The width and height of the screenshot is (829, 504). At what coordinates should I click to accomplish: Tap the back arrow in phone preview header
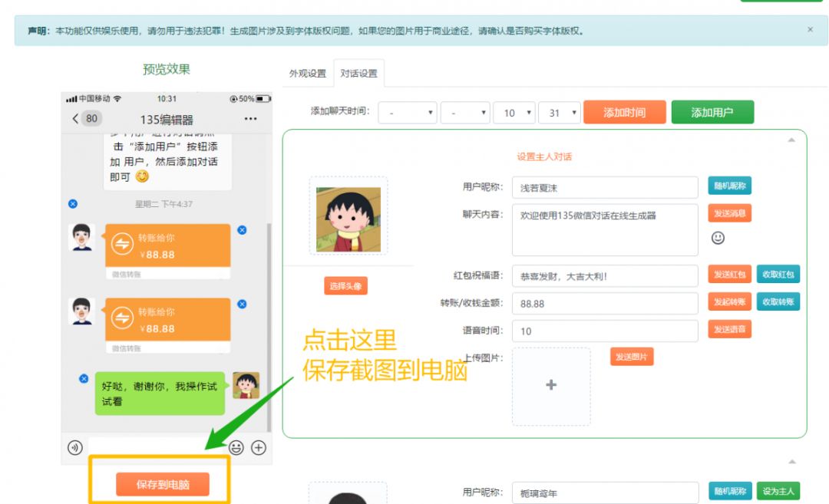(x=75, y=118)
